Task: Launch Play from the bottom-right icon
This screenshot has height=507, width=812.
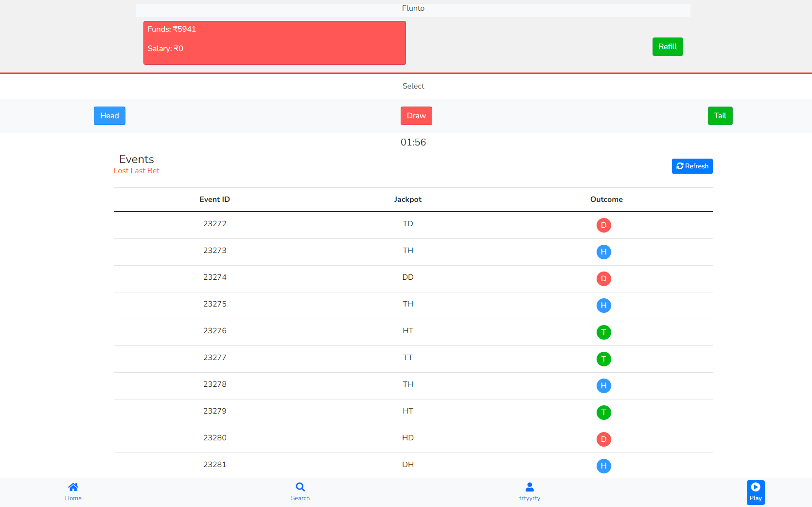Action: (755, 492)
